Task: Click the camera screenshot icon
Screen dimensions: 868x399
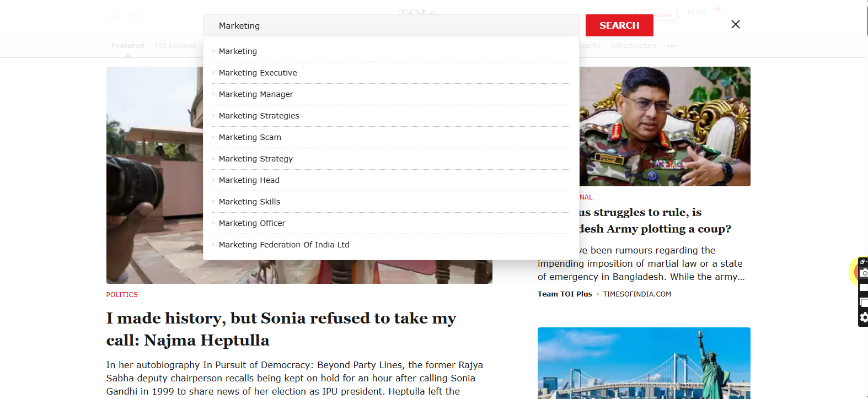Action: click(864, 273)
